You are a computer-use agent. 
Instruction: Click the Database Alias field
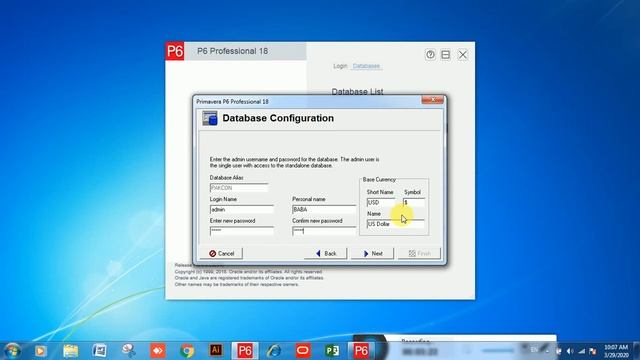point(239,188)
